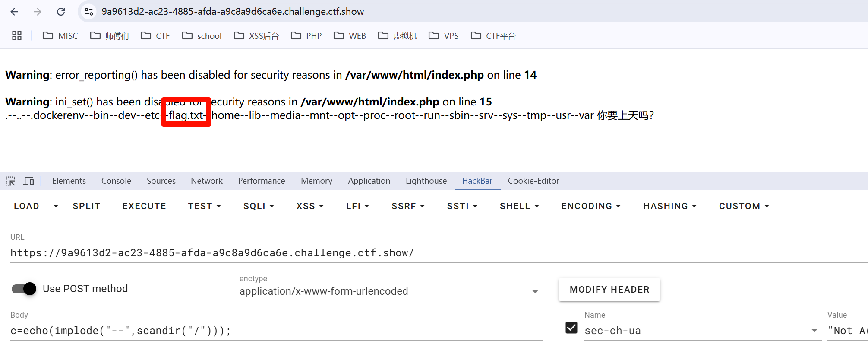Expand the enctype dropdown
This screenshot has height=341, width=868.
point(535,291)
